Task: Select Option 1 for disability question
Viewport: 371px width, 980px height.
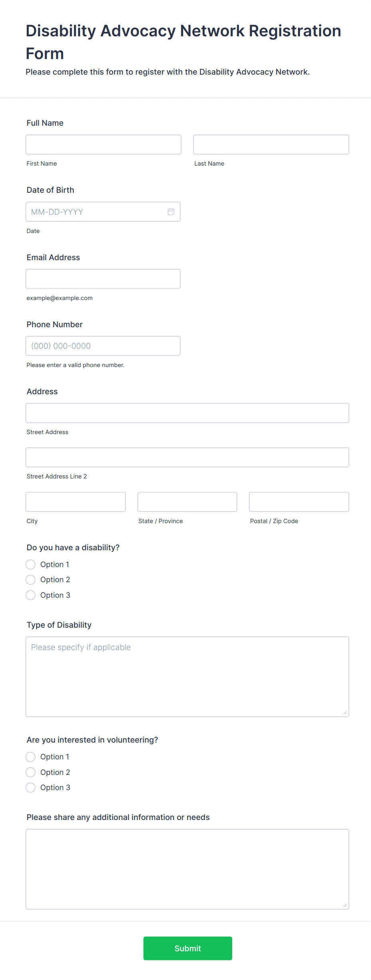Action: click(x=30, y=564)
